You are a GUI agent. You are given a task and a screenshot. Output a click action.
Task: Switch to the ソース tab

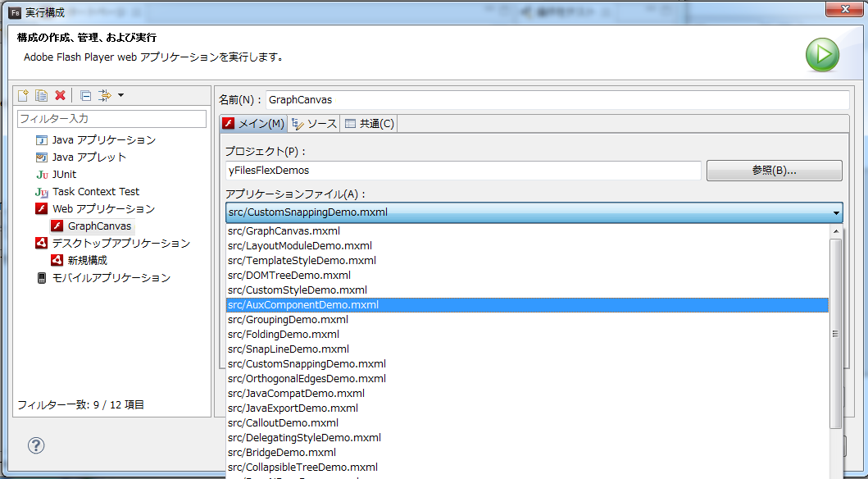(314, 124)
